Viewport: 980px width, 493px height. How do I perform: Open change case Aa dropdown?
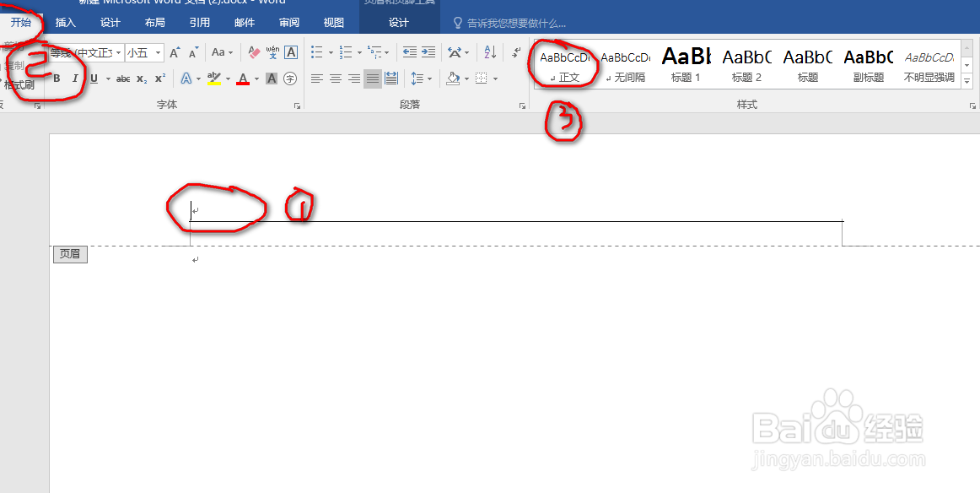click(x=222, y=52)
